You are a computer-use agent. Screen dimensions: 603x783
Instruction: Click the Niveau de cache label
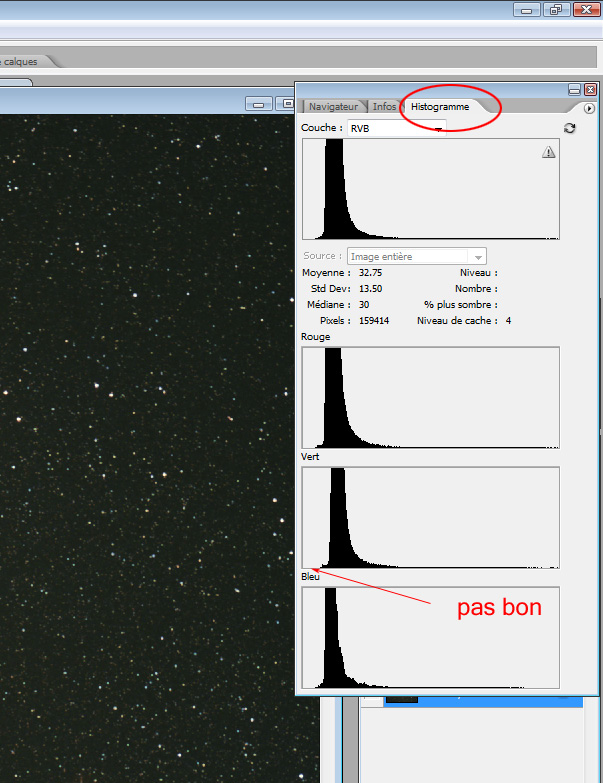coord(457,321)
